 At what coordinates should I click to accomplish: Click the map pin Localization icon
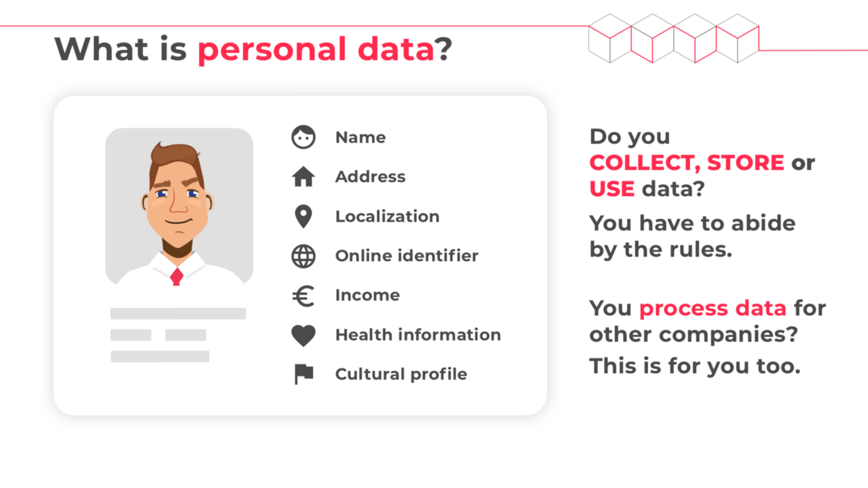(304, 216)
